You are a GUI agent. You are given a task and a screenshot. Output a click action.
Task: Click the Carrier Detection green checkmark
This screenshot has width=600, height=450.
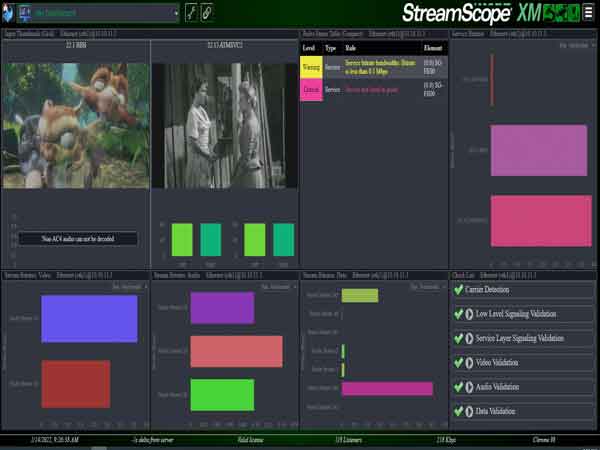pos(458,290)
